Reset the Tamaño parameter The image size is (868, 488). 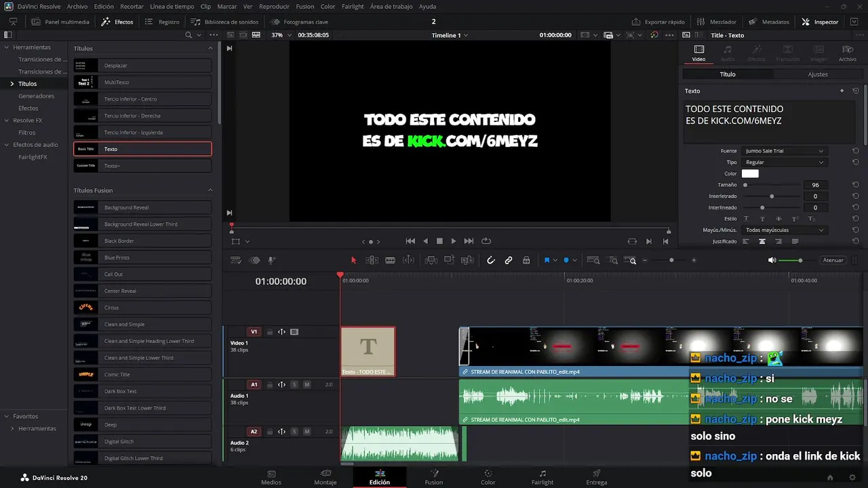click(x=856, y=185)
